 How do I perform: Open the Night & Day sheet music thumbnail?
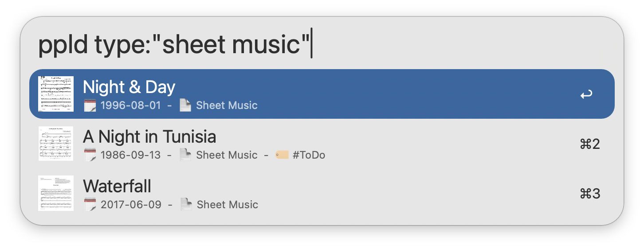pyautogui.click(x=56, y=94)
